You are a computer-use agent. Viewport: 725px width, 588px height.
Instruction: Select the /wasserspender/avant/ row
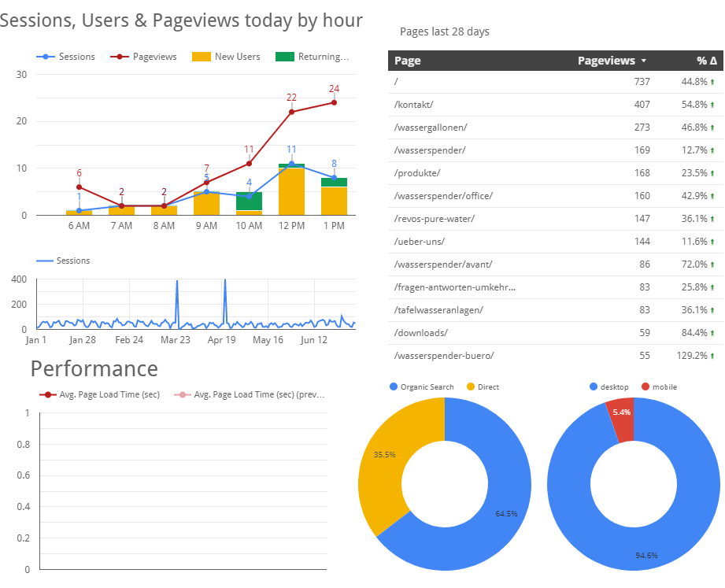tap(555, 264)
